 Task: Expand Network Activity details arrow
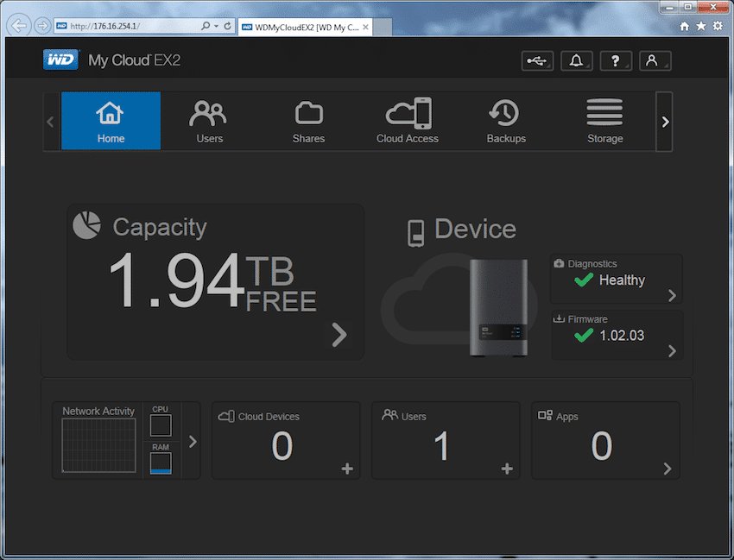193,442
